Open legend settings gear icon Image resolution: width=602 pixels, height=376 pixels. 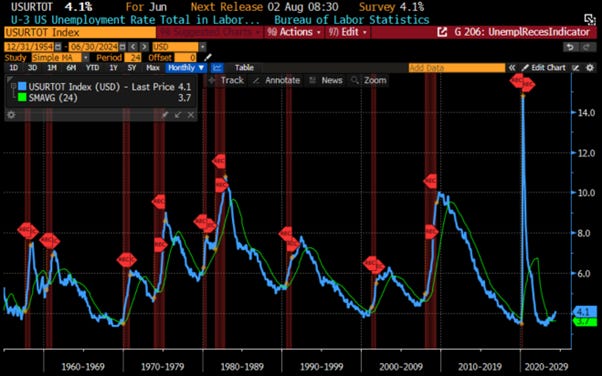(11, 115)
